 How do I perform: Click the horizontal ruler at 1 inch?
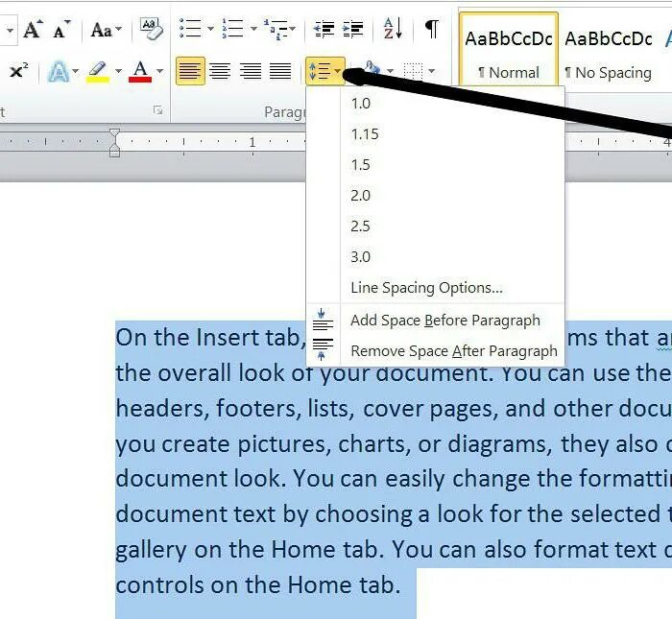tap(252, 142)
